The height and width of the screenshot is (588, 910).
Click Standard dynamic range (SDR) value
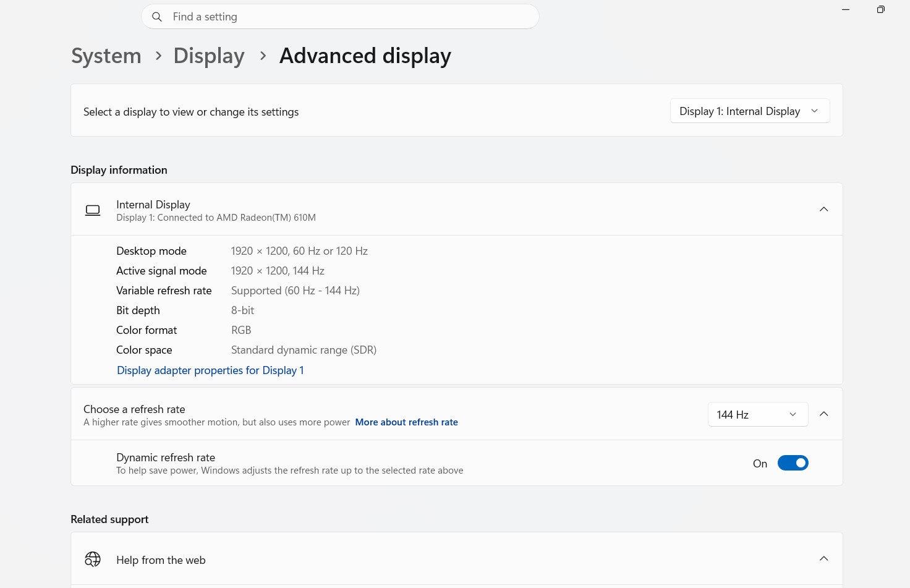coord(304,350)
